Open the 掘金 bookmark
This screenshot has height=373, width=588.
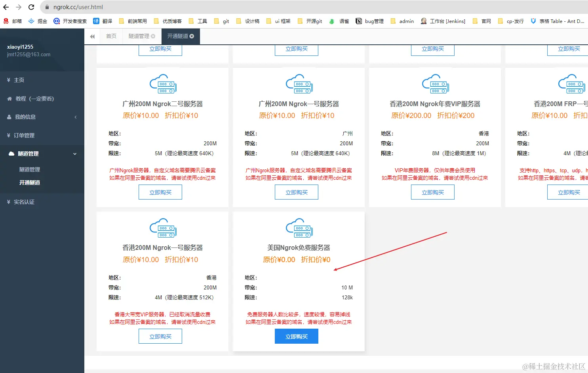tap(38, 21)
